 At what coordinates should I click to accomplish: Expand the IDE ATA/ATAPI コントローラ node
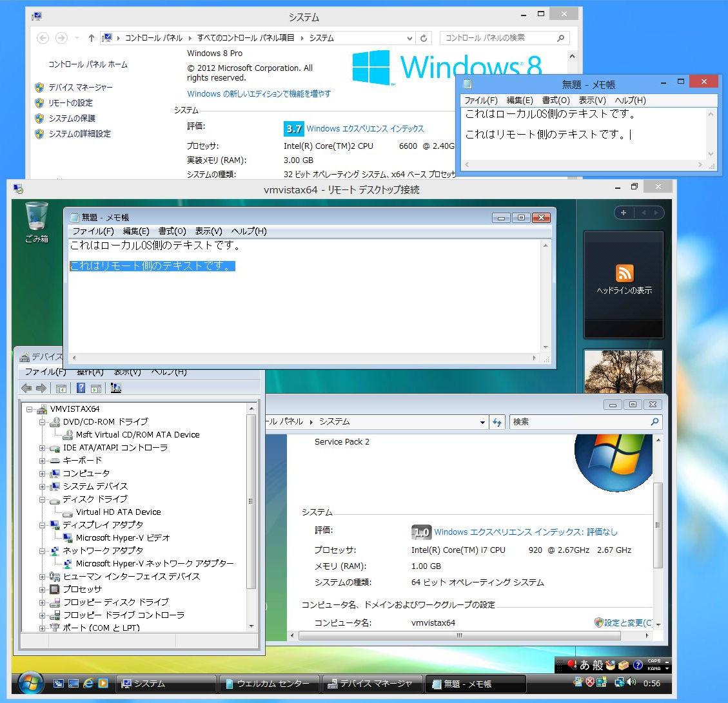point(43,448)
